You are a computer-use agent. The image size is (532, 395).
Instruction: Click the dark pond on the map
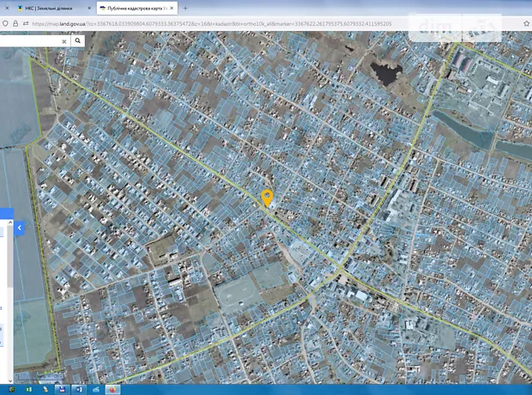(x=384, y=72)
